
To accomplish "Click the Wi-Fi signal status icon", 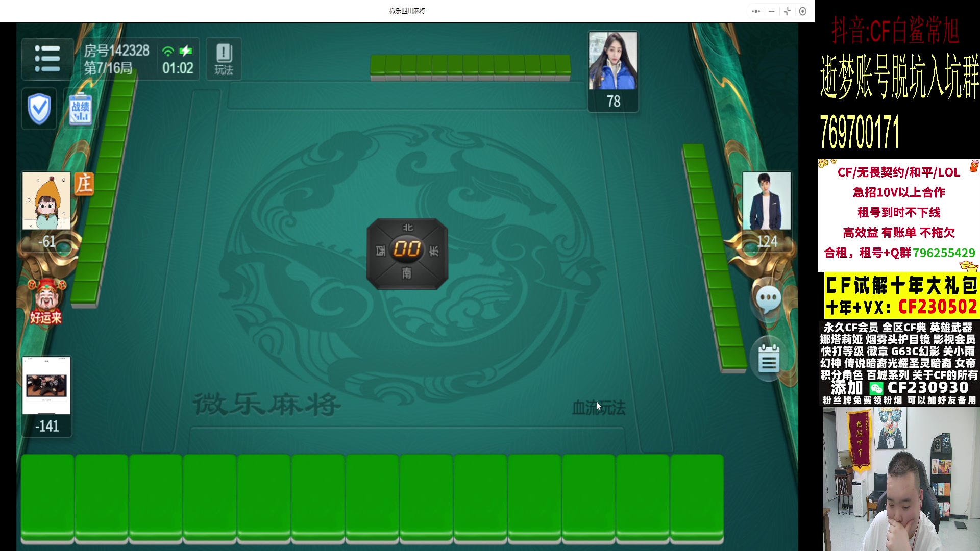I will [168, 51].
